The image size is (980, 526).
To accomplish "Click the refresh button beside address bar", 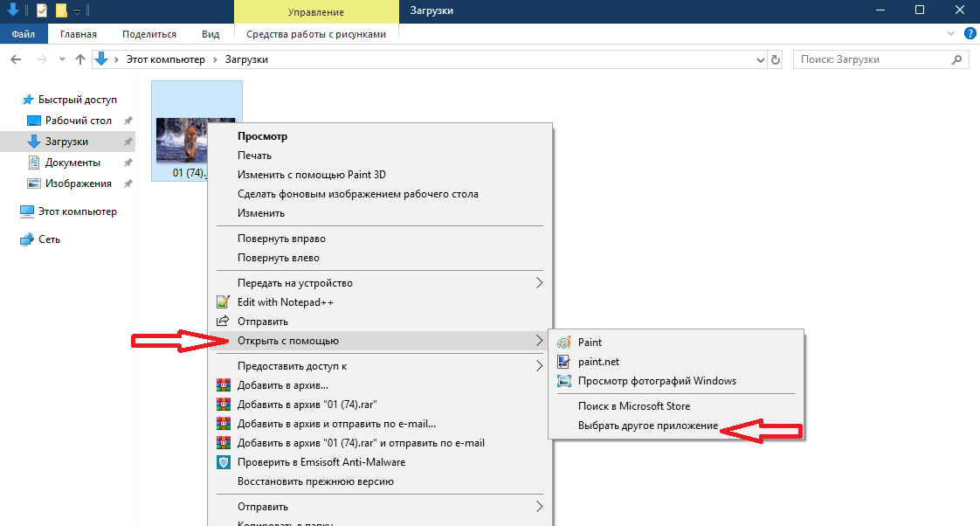I will (776, 60).
